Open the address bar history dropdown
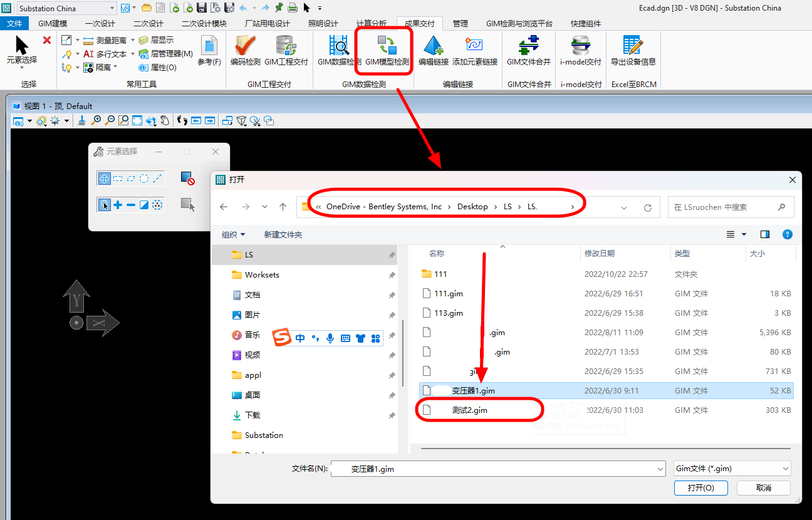The height and width of the screenshot is (520, 812). point(624,207)
